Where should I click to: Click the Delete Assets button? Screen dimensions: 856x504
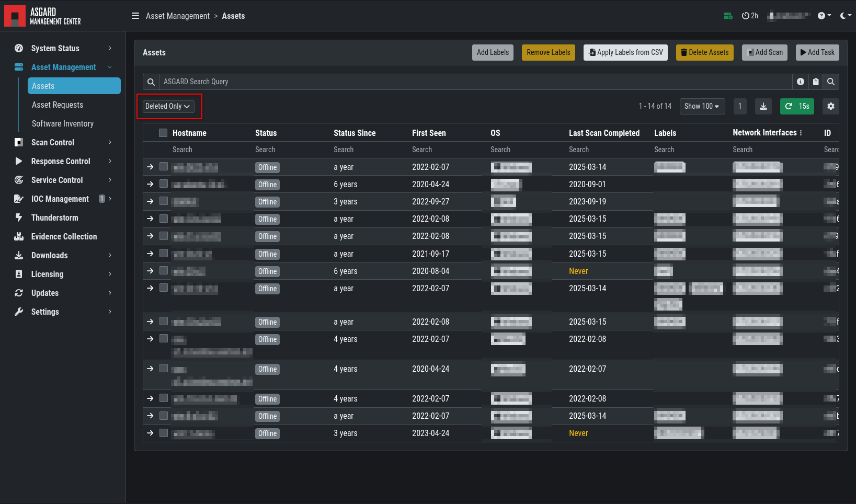click(x=705, y=52)
